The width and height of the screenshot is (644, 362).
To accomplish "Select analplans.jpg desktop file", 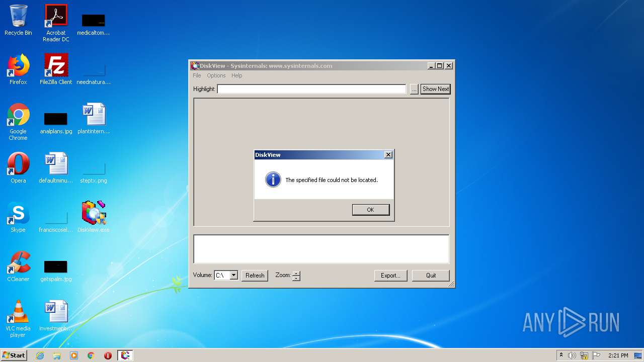I will 56,122.
